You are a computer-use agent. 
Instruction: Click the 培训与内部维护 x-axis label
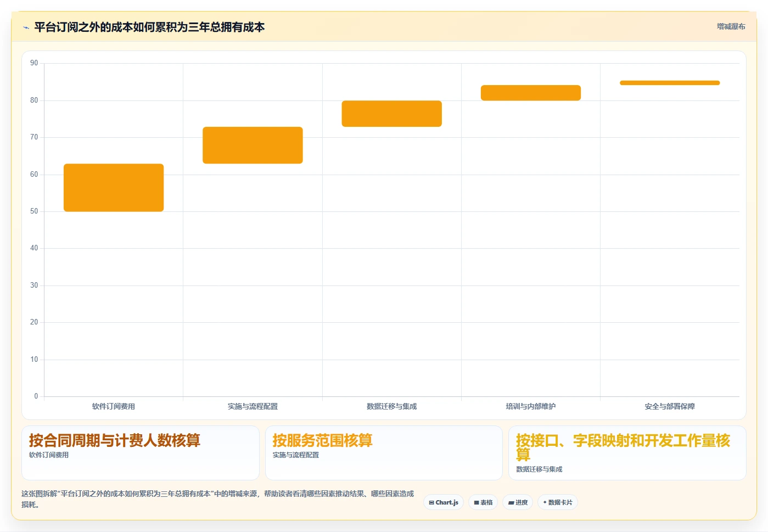coord(531,406)
